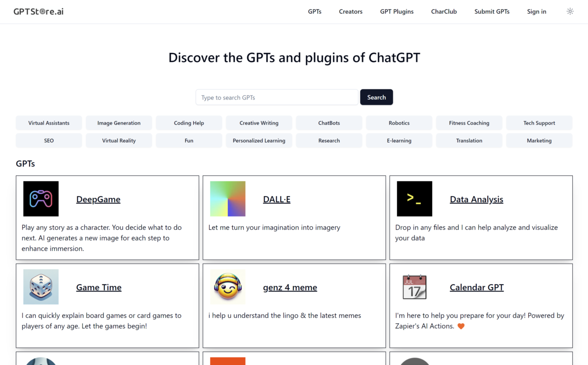This screenshot has height=365, width=588.
Task: Open the DeepGame link
Action: tap(98, 199)
